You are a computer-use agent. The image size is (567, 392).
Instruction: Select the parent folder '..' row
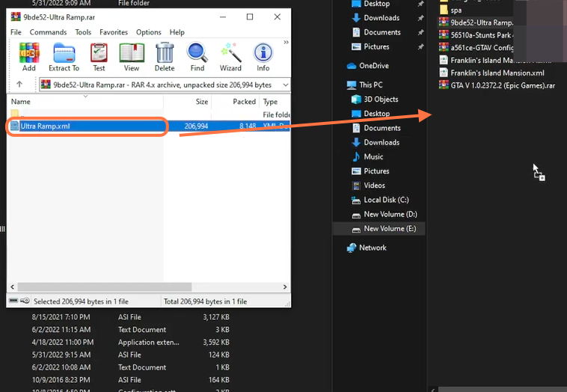(148, 114)
